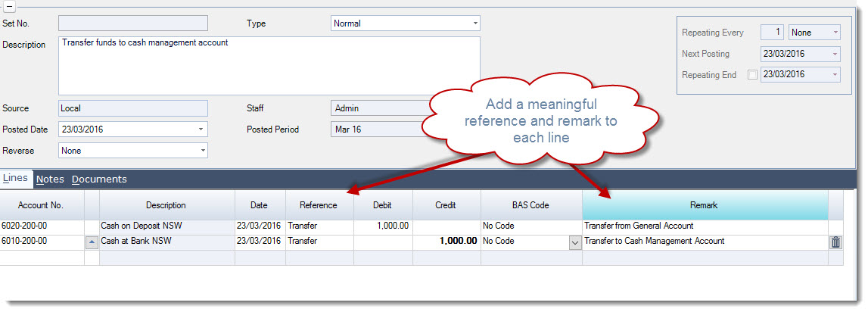Open the Reverse dropdown showing None
This screenshot has width=868, height=312.
(203, 150)
